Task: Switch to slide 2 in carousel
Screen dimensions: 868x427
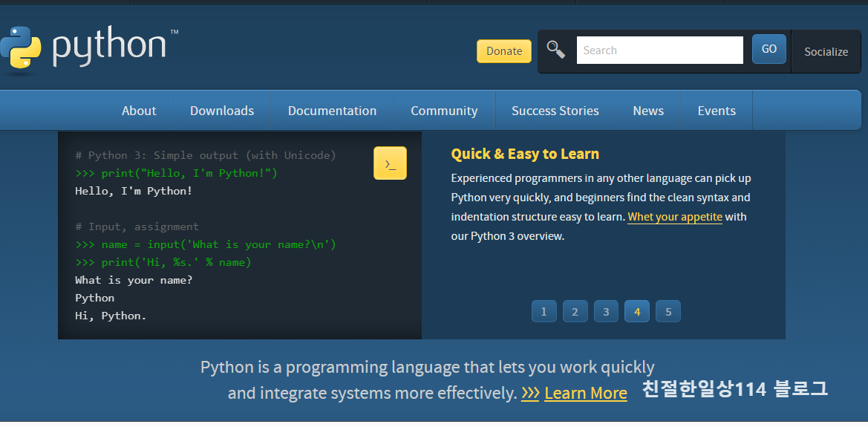Action: (575, 311)
